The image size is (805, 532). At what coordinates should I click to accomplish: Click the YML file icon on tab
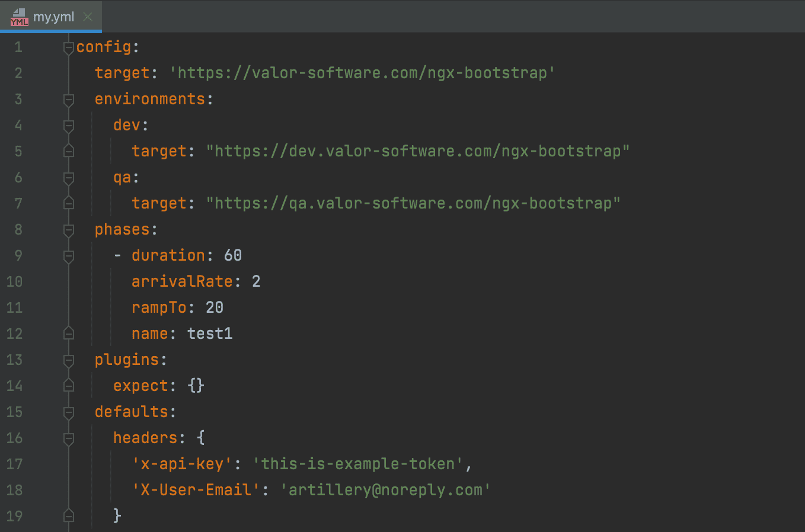19,17
